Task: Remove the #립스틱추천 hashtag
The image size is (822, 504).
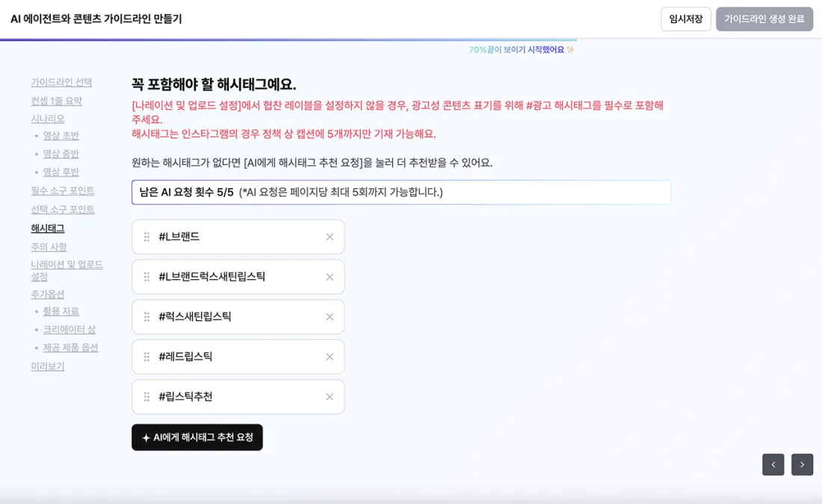Action: 330,396
